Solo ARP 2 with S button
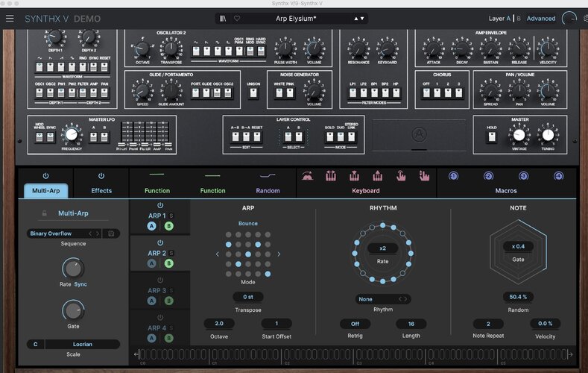The width and height of the screenshot is (588, 373). [x=171, y=254]
